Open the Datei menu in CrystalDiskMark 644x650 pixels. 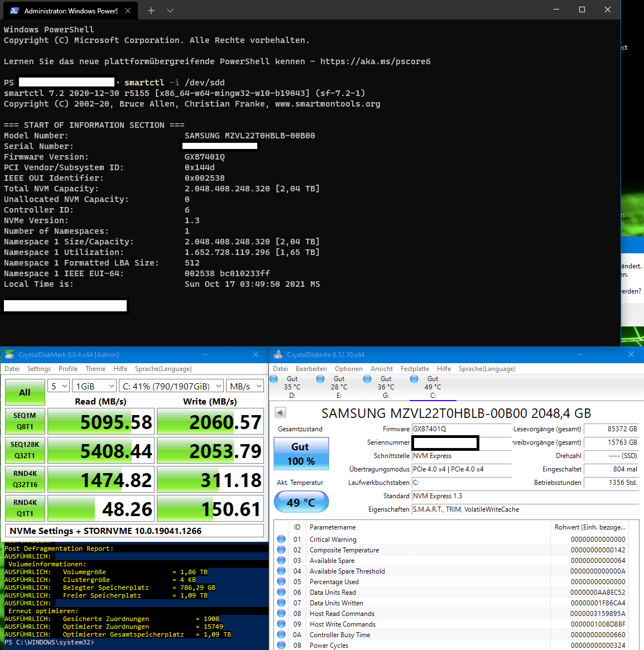coord(12,369)
